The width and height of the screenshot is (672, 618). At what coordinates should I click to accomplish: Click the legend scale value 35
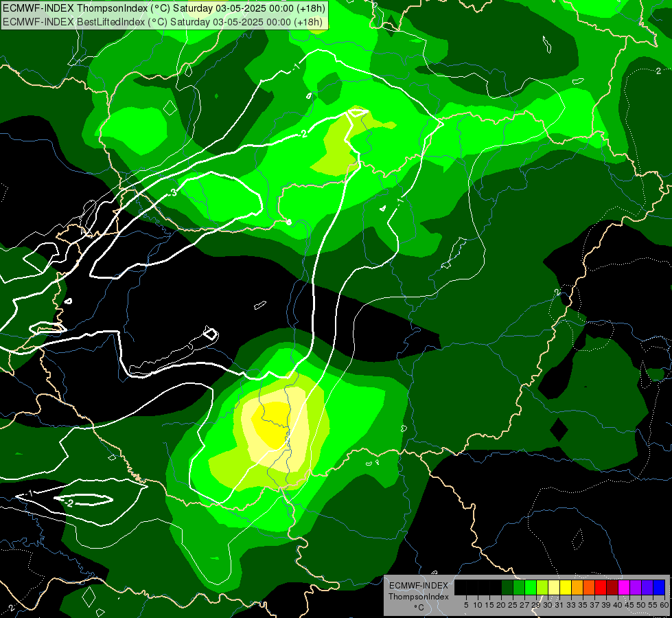click(x=583, y=605)
